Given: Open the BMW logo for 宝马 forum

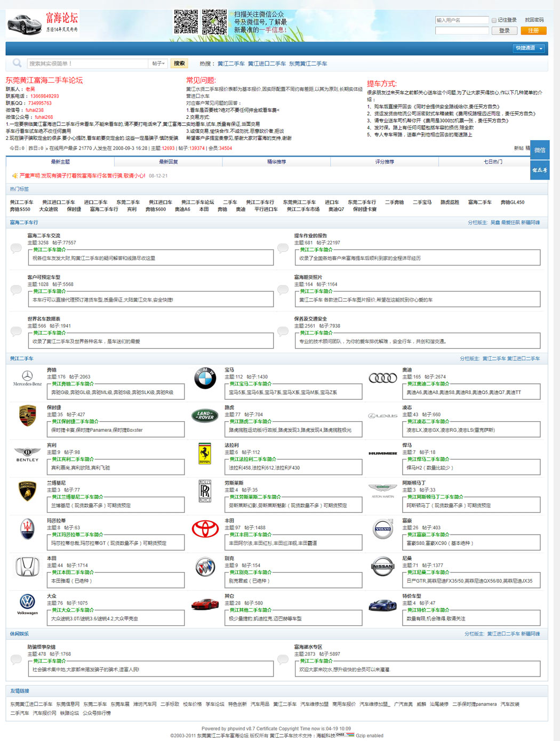Looking at the screenshot, I should coord(205,378).
